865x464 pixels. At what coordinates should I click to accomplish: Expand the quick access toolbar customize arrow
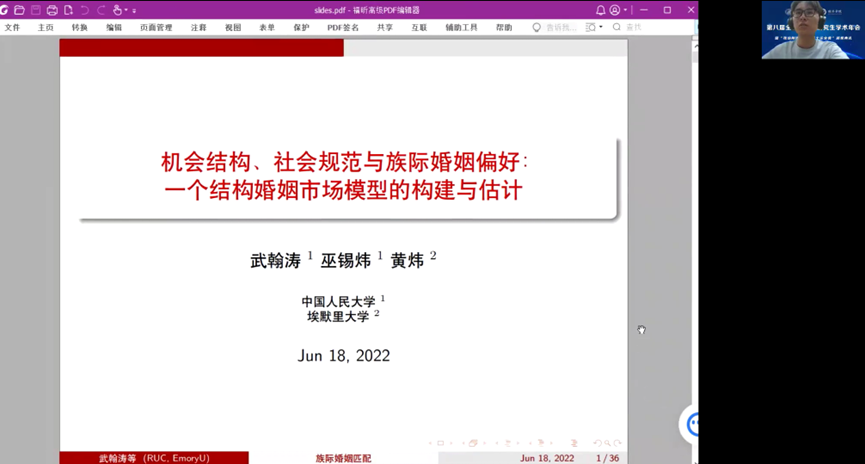[134, 10]
